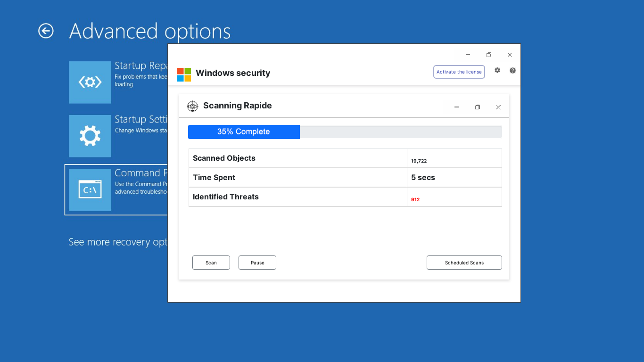Screen dimensions: 644x362
Task: Click the Scanning Rapide title text
Action: click(238, 106)
